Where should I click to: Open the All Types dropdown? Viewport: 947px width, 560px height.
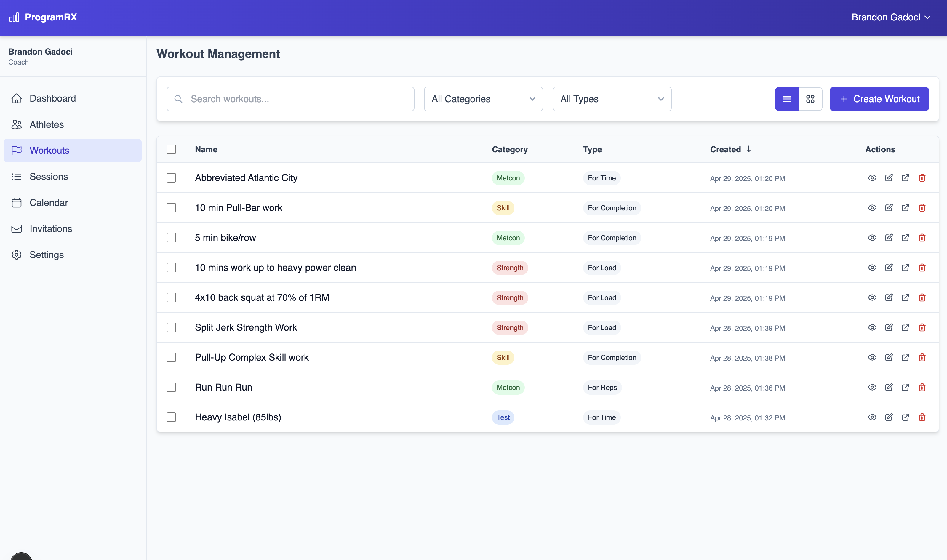pyautogui.click(x=612, y=99)
